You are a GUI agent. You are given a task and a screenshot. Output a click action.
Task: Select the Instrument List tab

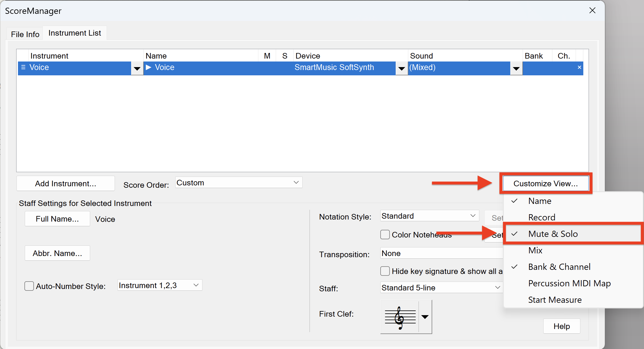pos(75,33)
